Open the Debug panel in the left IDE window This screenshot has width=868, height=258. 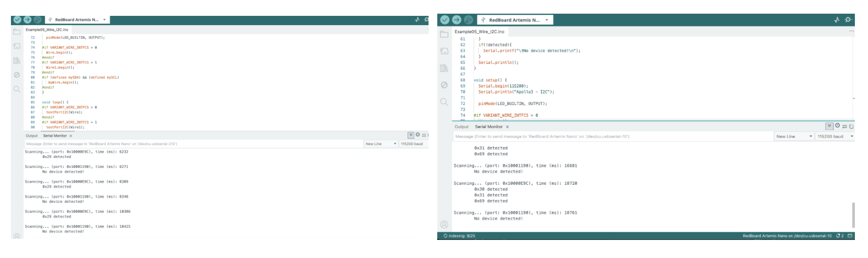(x=17, y=75)
